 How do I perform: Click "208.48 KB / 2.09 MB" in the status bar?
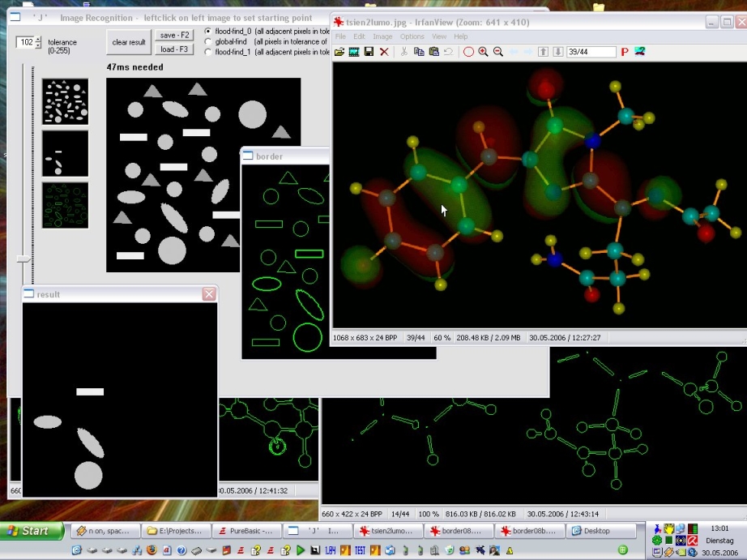[489, 338]
